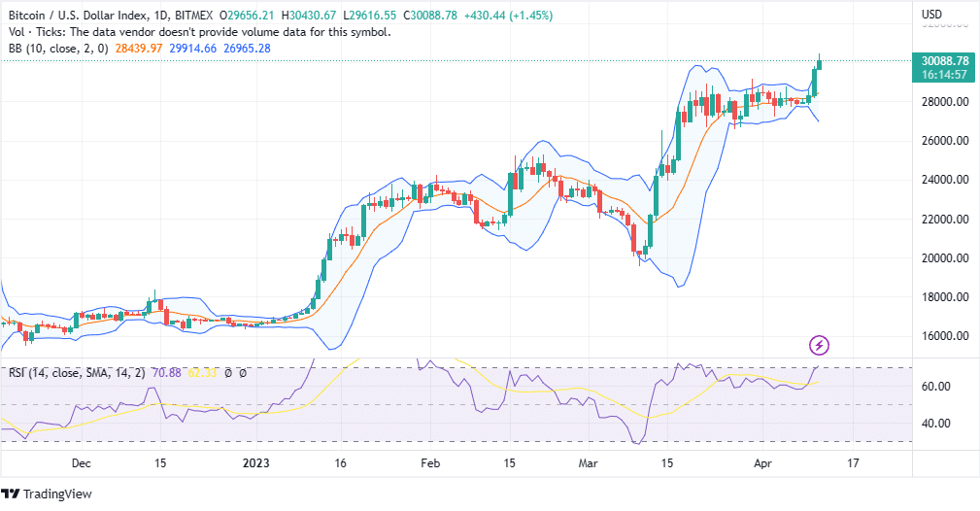Click the USD currency label
The height and width of the screenshot is (511, 980).
(x=931, y=14)
